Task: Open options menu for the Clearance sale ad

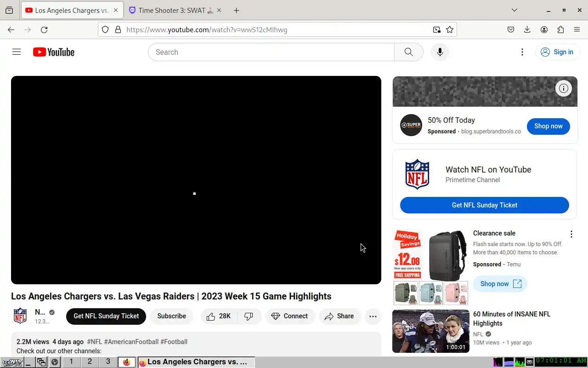Action: [x=571, y=234]
